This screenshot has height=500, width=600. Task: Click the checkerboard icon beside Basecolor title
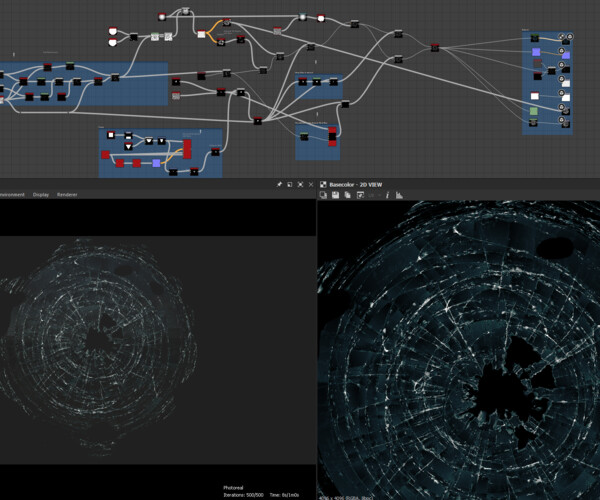click(x=323, y=184)
